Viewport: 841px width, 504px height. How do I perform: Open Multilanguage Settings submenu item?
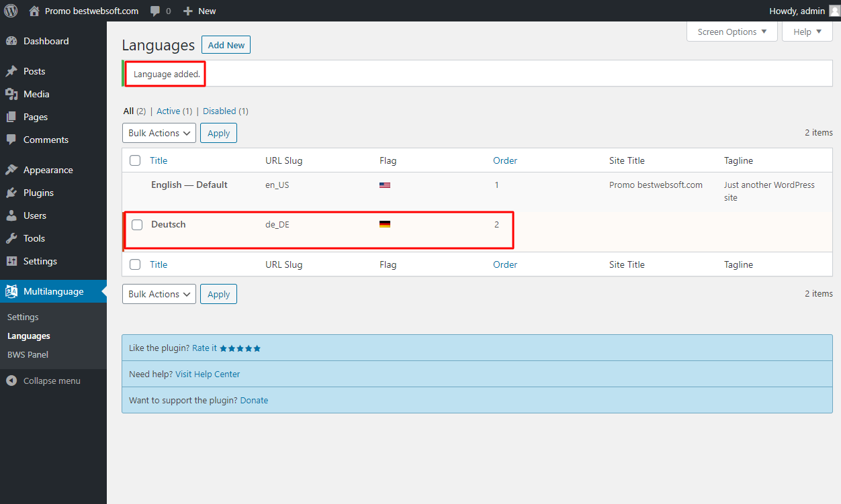coord(23,317)
